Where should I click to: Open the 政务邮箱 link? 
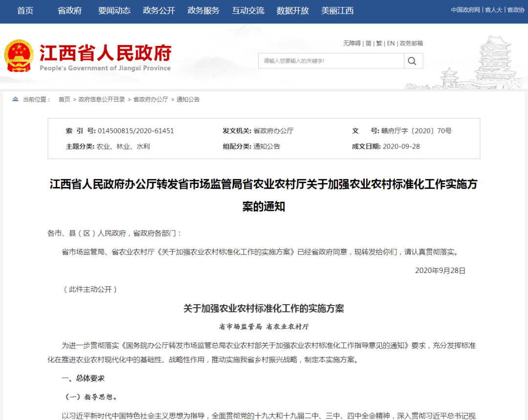[x=411, y=43]
